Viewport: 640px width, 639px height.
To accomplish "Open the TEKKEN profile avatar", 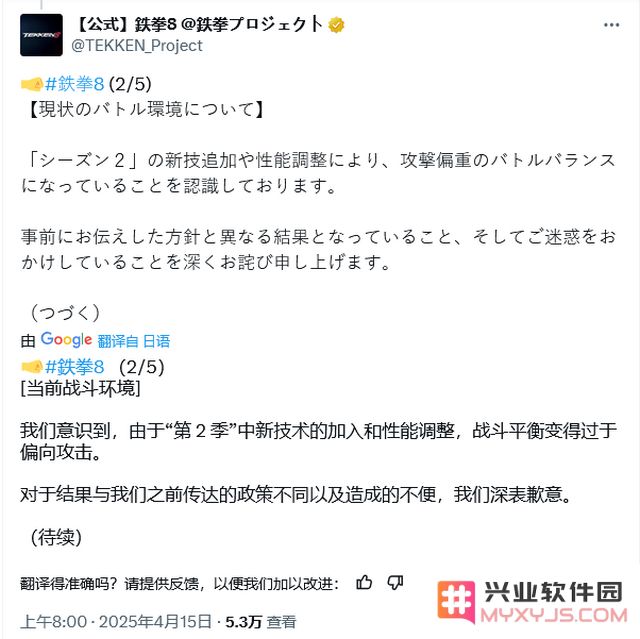I will click(41, 35).
